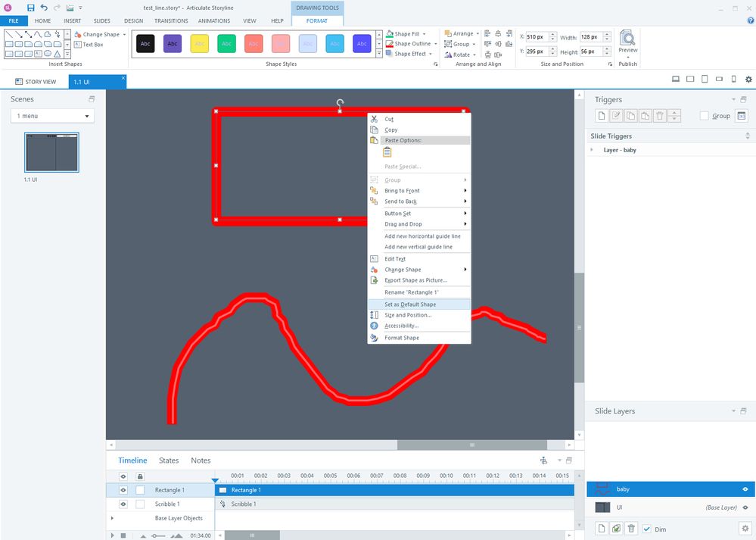Screen dimensions: 756x540
Task: Lock the Scribble 1 timeline object
Action: click(x=140, y=504)
